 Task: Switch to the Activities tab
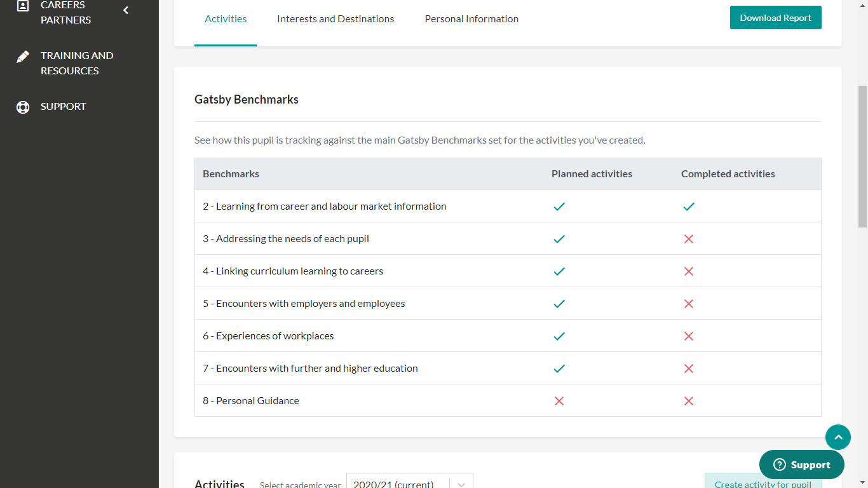pos(226,19)
